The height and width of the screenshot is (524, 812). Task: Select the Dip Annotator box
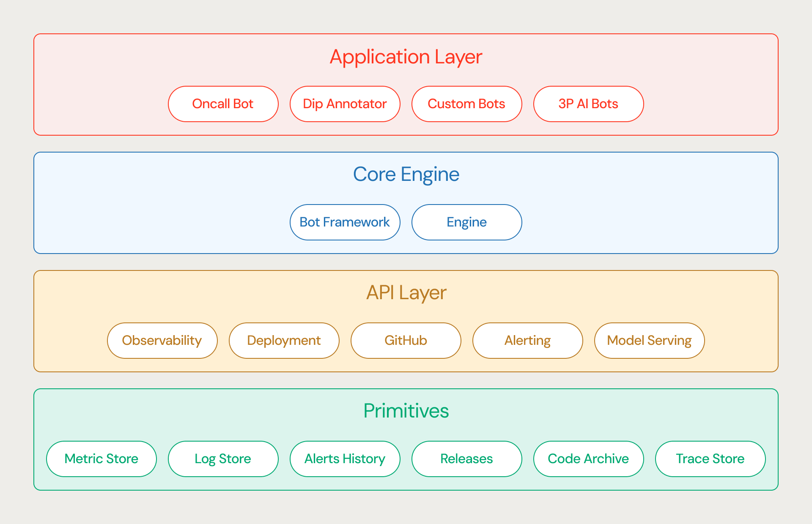pos(345,104)
